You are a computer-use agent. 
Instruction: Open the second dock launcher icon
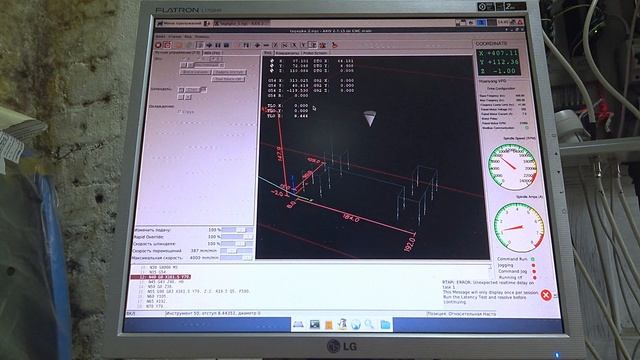point(314,324)
